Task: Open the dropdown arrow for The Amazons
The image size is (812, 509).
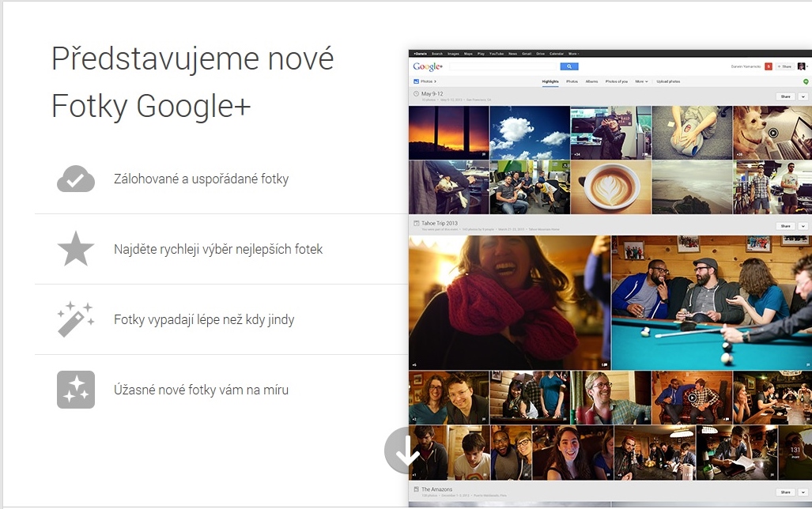Action: coord(803,492)
